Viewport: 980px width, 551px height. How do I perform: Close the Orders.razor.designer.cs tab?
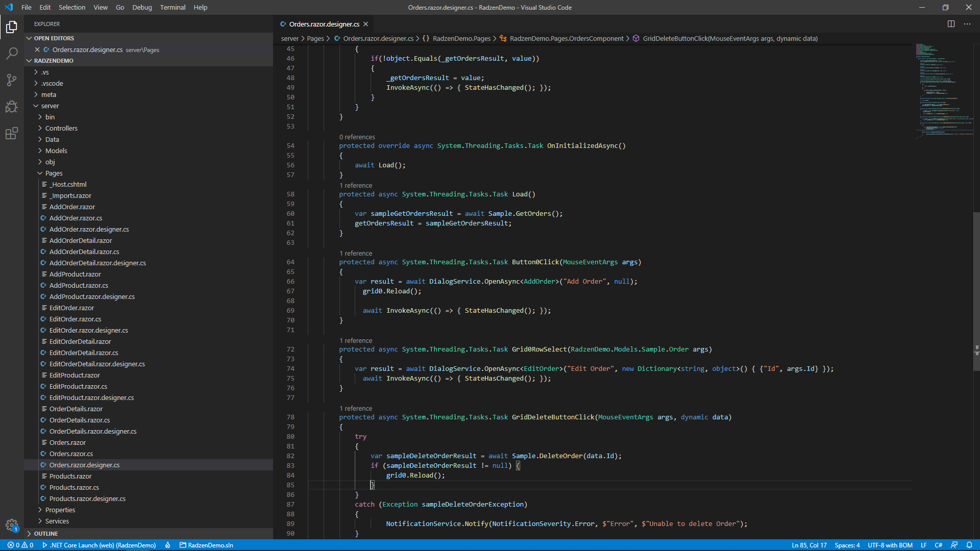coord(366,24)
